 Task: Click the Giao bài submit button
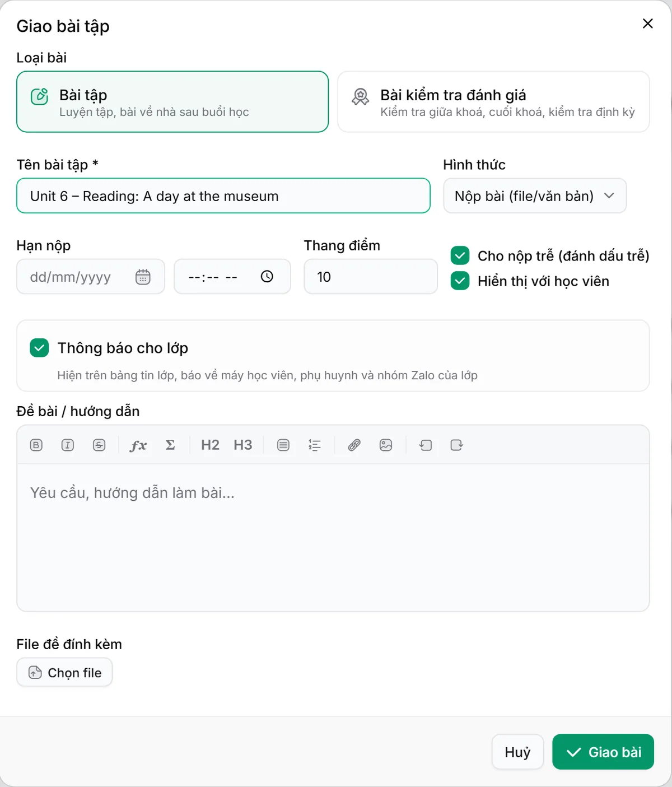click(x=603, y=752)
